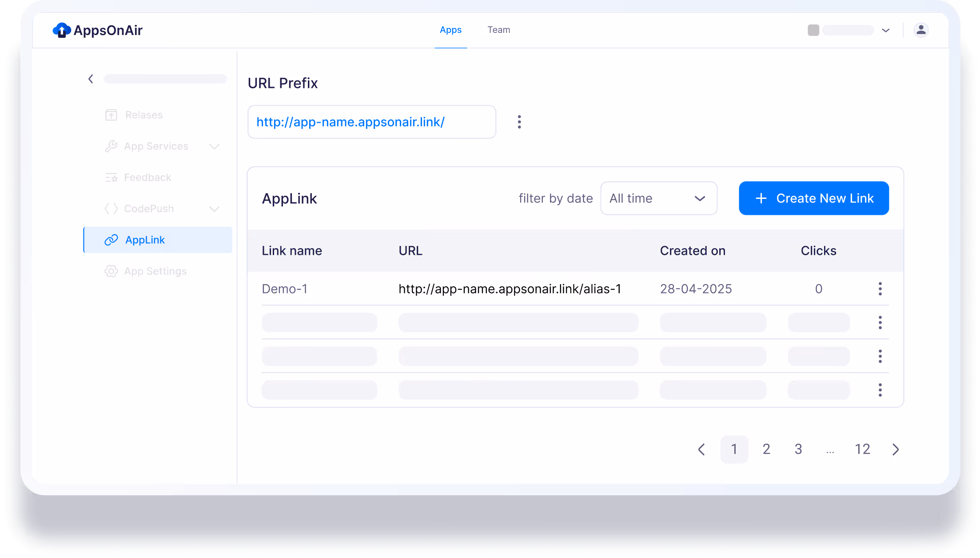Click the AppsOnAir cloud logo
Image resolution: width=980 pixels, height=558 pixels.
62,30
